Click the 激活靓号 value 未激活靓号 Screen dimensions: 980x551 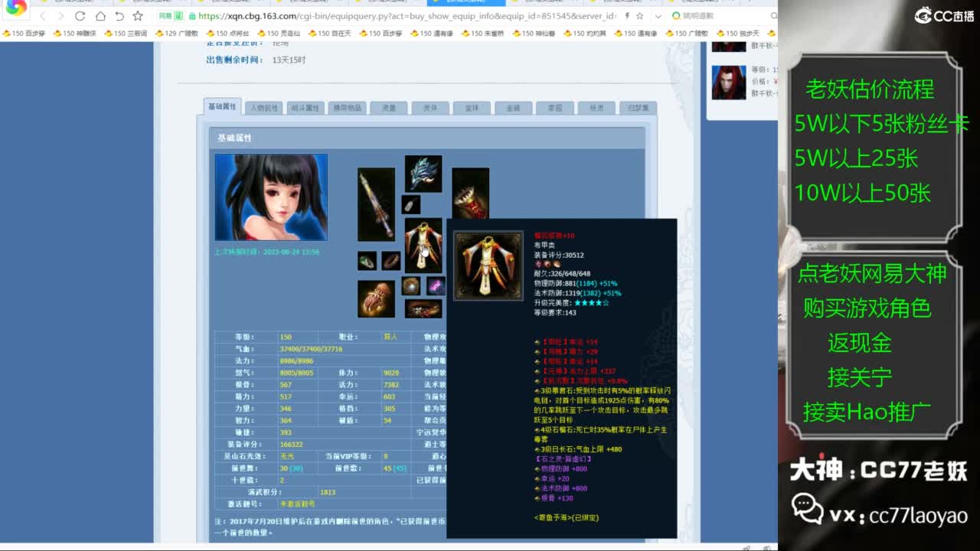[297, 504]
